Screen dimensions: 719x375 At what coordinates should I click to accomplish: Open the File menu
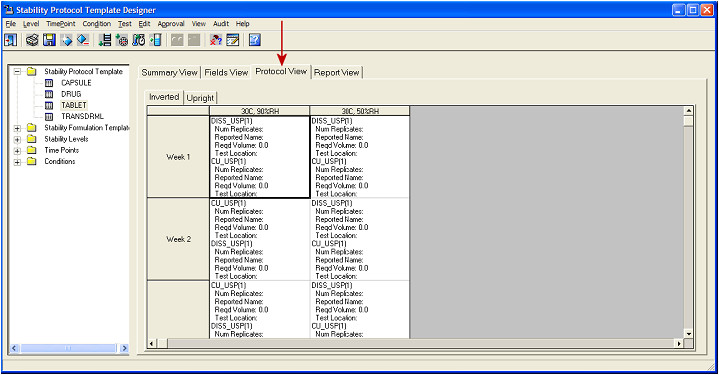11,24
